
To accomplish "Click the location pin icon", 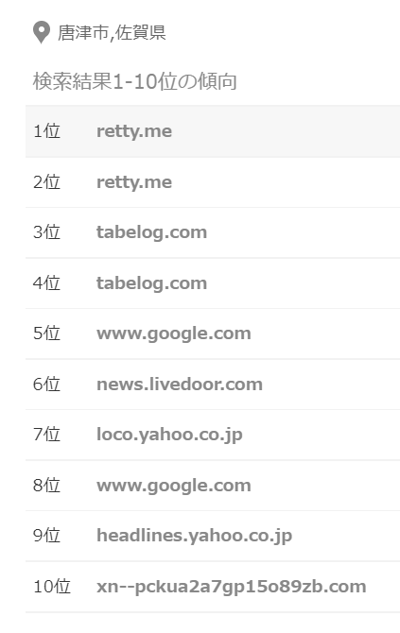I will [41, 32].
